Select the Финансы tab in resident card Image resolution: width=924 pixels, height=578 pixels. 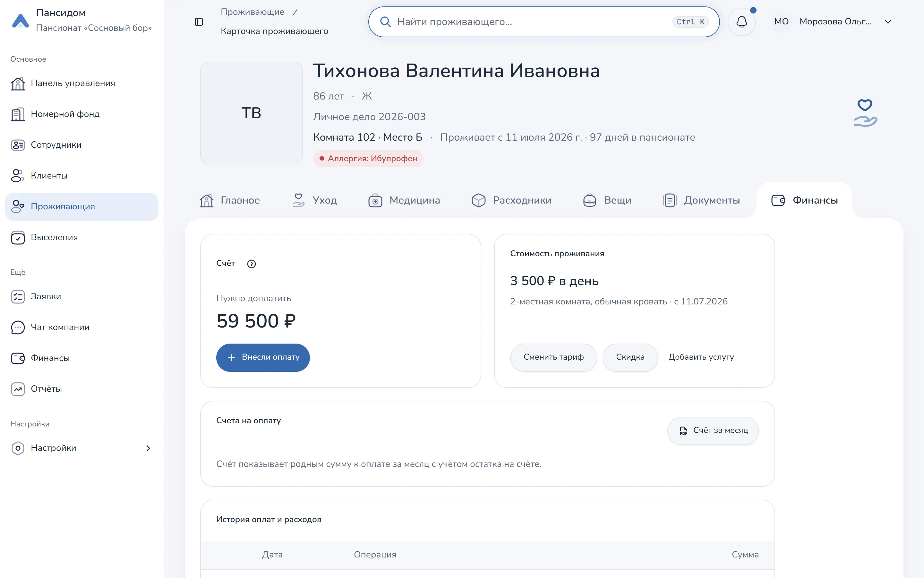pos(805,200)
